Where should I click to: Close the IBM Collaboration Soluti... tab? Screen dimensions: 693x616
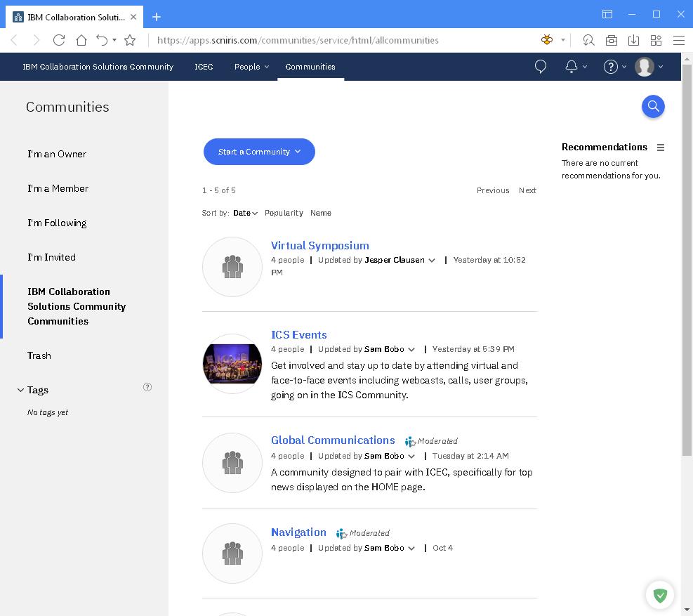(133, 17)
